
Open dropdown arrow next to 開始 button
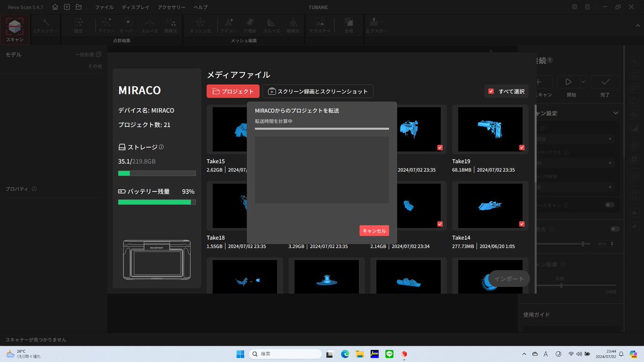click(x=583, y=82)
